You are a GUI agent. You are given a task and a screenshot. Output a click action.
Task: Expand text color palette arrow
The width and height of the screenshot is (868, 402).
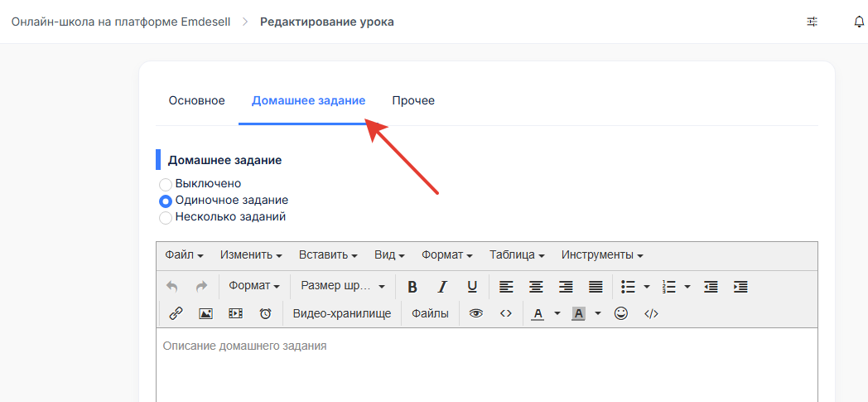(557, 313)
